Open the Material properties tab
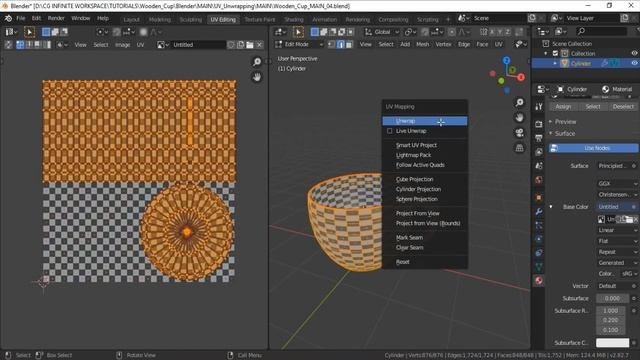 539,281
